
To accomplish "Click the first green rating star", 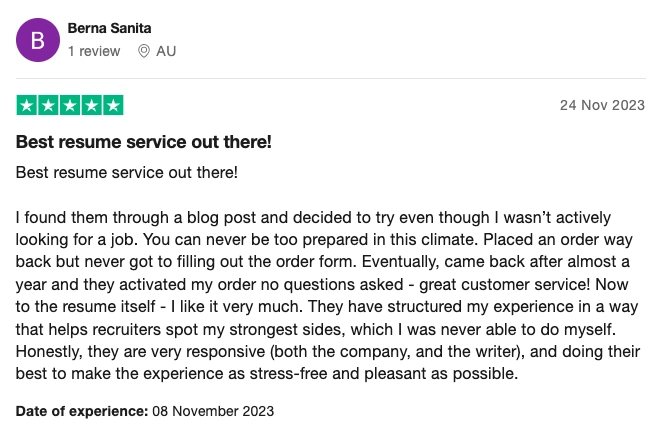I will tap(28, 105).
